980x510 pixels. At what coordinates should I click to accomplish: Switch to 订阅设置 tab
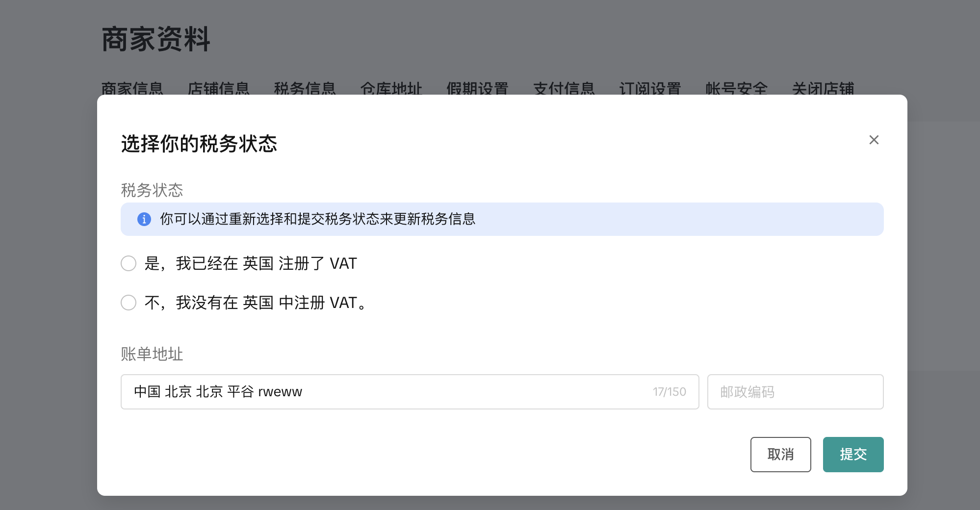(x=650, y=88)
